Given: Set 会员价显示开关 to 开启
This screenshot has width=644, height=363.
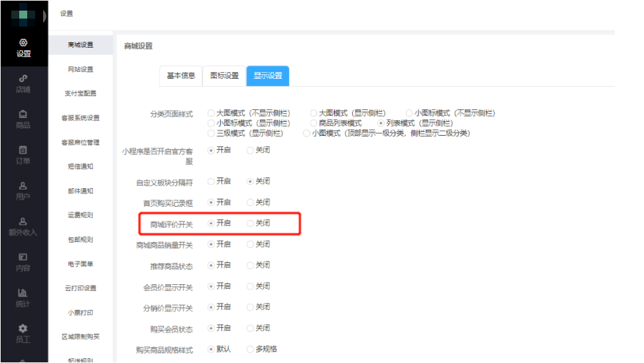Looking at the screenshot, I should click(211, 286).
